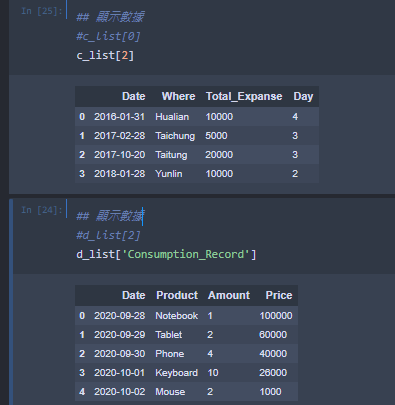Click the Keyboard product cell

[x=176, y=373]
